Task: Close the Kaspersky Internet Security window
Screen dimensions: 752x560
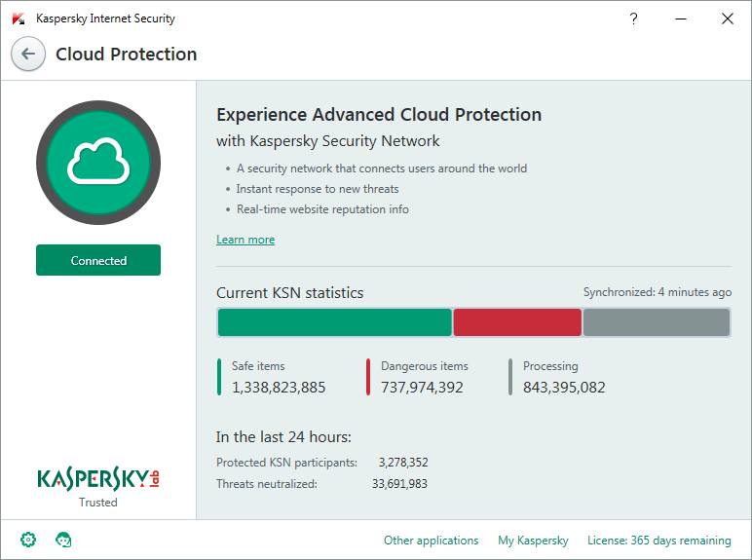Action: pos(727,19)
